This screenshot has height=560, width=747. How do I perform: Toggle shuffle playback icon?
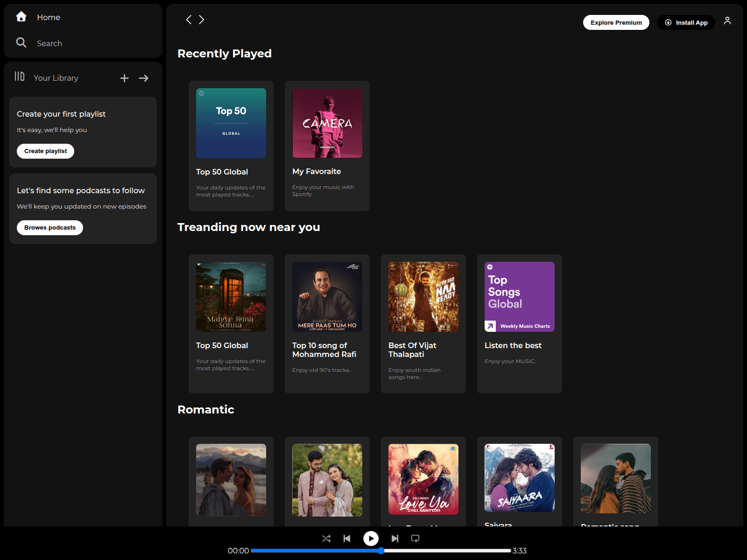click(326, 539)
